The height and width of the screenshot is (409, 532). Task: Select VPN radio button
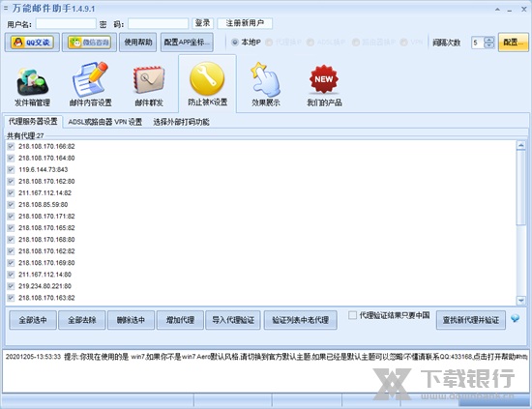click(x=403, y=43)
